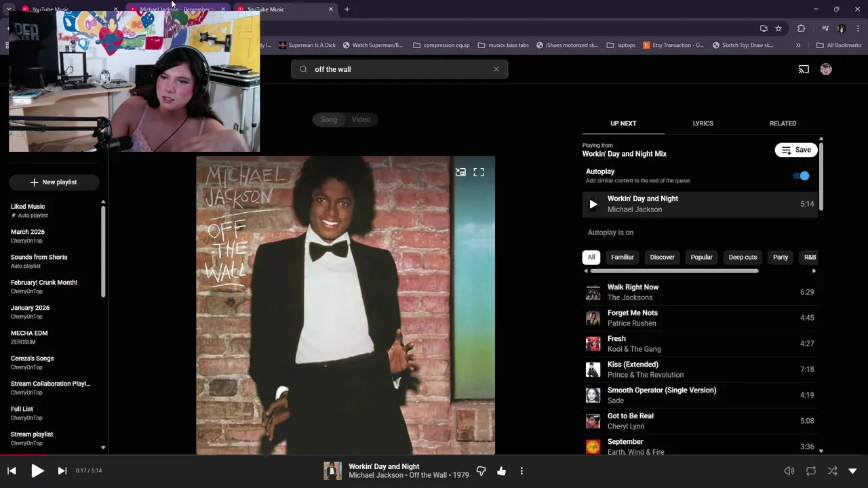
Task: Select Kiss (Extended) in queue
Action: click(x=700, y=369)
